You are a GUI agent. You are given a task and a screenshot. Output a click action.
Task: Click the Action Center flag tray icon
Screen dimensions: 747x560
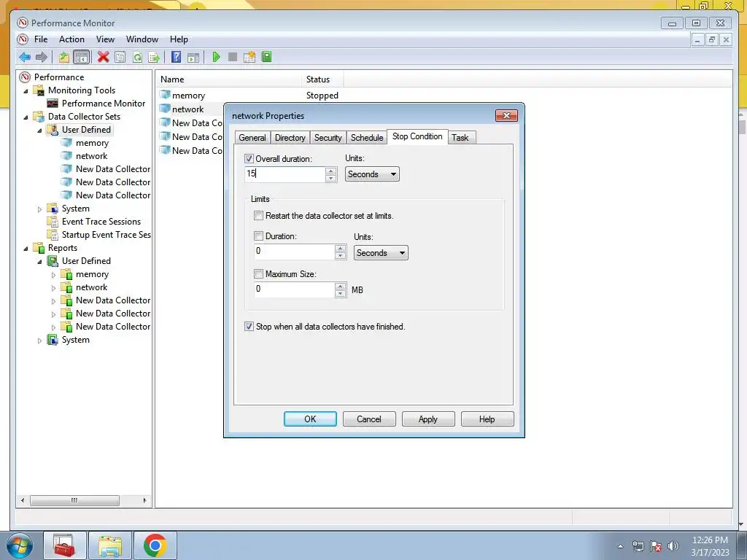656,546
